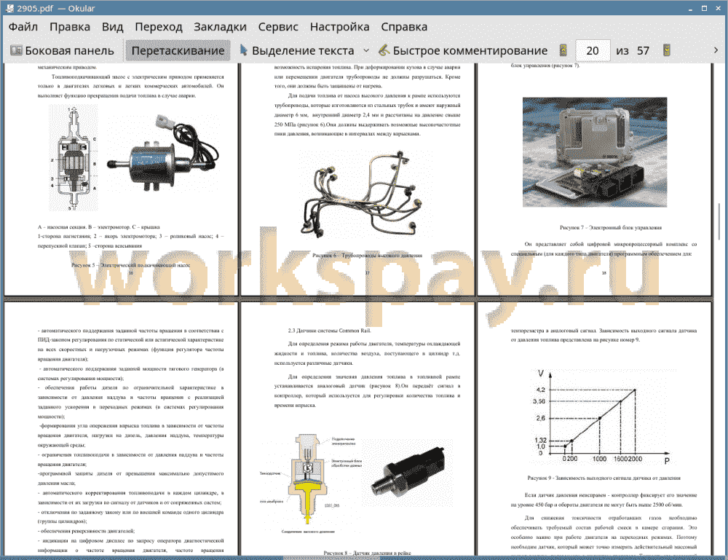The width and height of the screenshot is (728, 560).
Task: Go to previous page with arrow icon
Action: pyautogui.click(x=563, y=50)
